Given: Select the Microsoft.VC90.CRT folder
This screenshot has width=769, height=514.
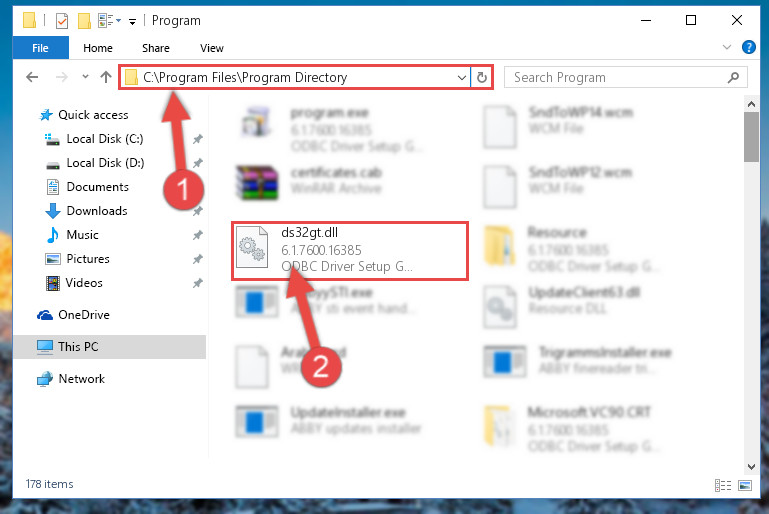Looking at the screenshot, I should pyautogui.click(x=571, y=428).
